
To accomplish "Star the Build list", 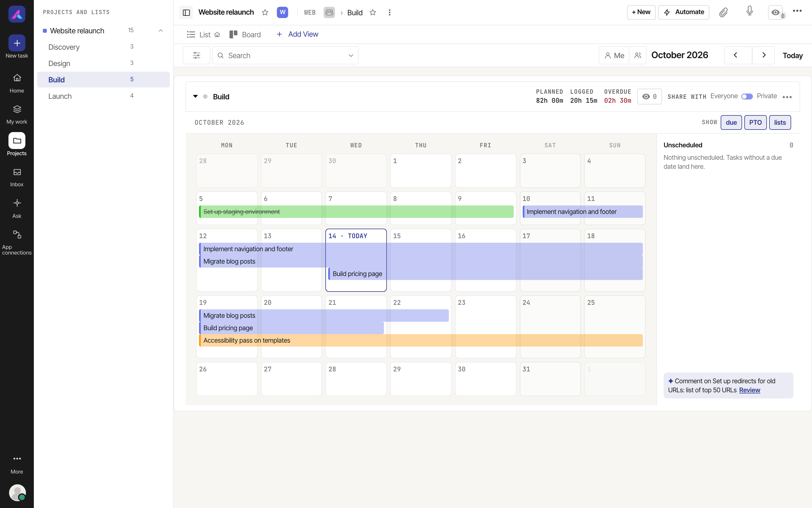I will tap(373, 12).
